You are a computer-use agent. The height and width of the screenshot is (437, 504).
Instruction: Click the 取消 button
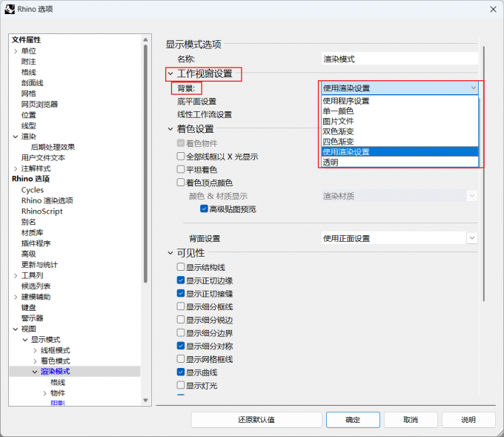coord(411,420)
